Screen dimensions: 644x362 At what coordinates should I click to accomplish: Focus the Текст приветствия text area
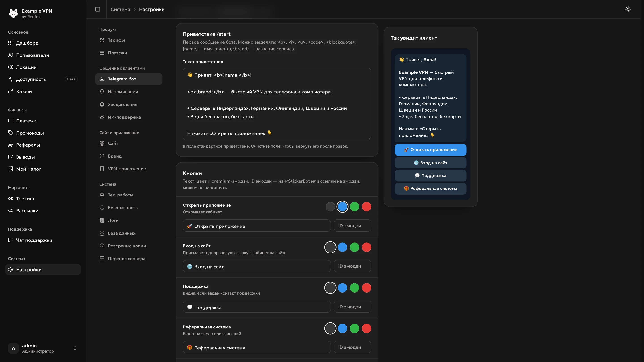coord(277,104)
